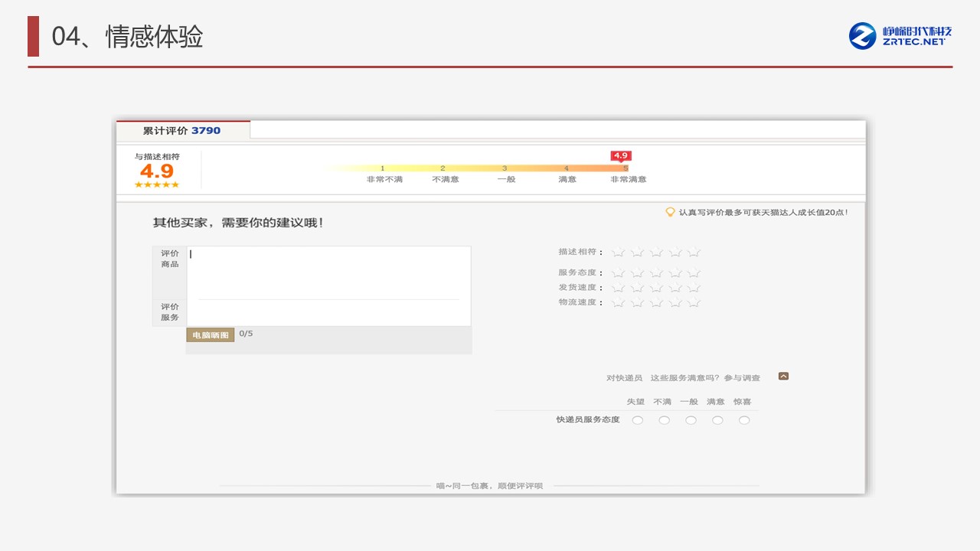Click the second star for 描述相符
The image size is (980, 551).
638,253
